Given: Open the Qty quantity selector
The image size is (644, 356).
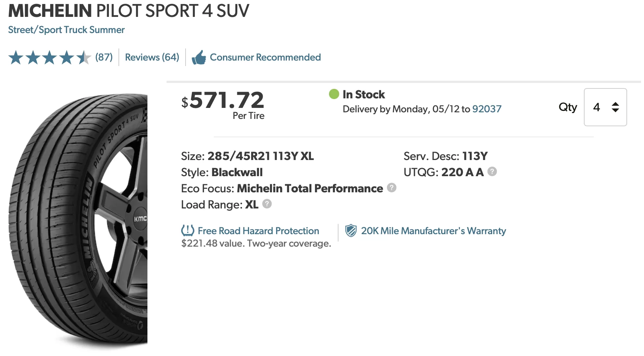Looking at the screenshot, I should [x=605, y=107].
